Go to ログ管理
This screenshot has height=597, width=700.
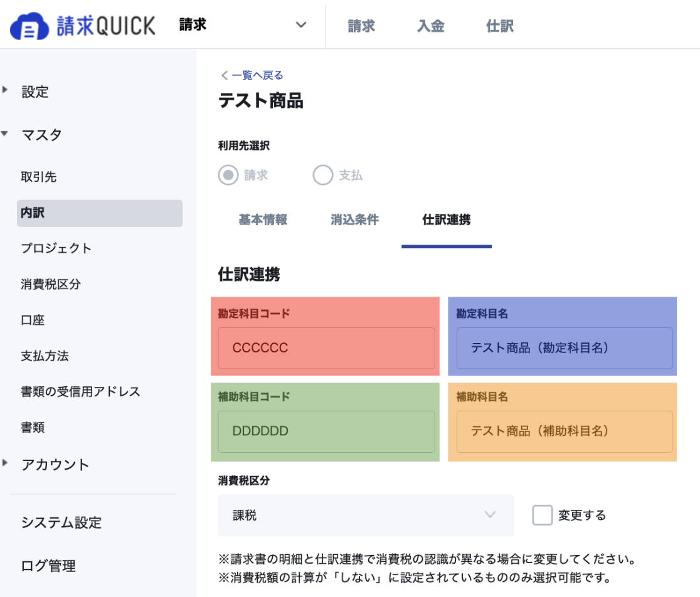tap(48, 566)
